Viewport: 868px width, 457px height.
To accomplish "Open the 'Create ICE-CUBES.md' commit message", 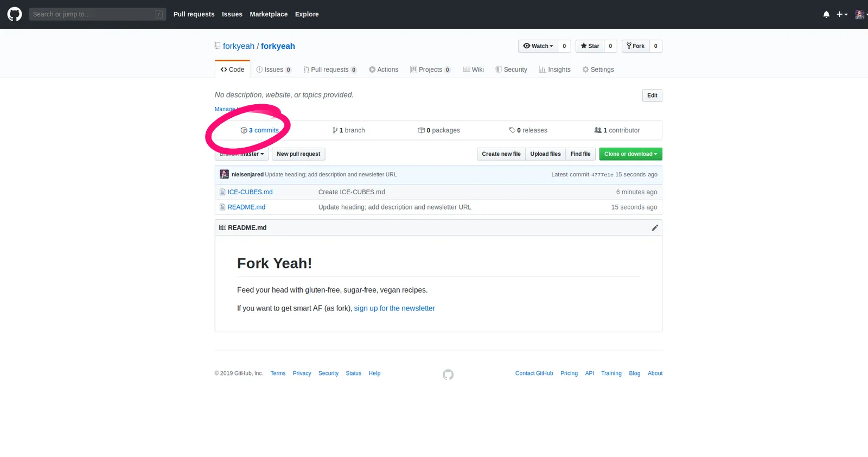I will pyautogui.click(x=352, y=192).
